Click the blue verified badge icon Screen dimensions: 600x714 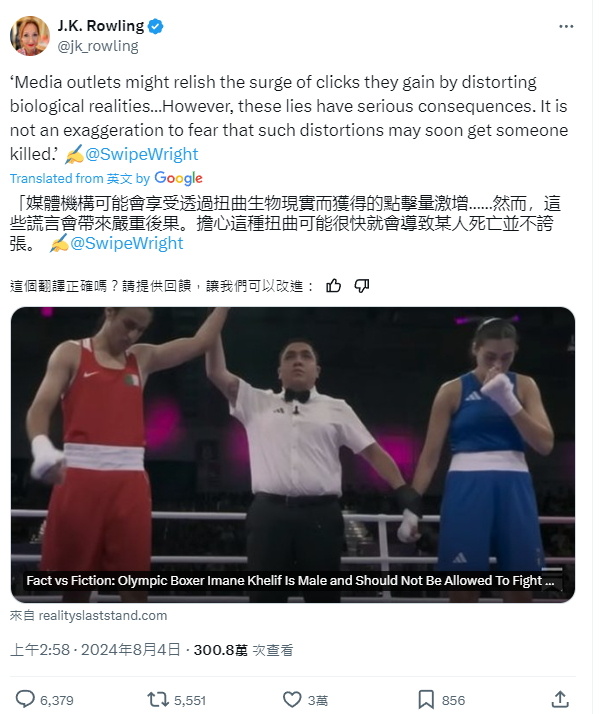[x=156, y=26]
